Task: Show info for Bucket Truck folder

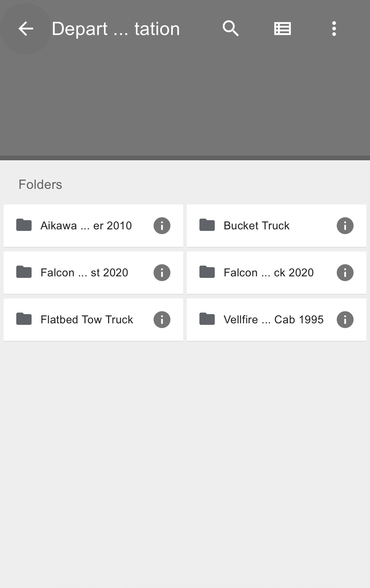Action: click(345, 226)
